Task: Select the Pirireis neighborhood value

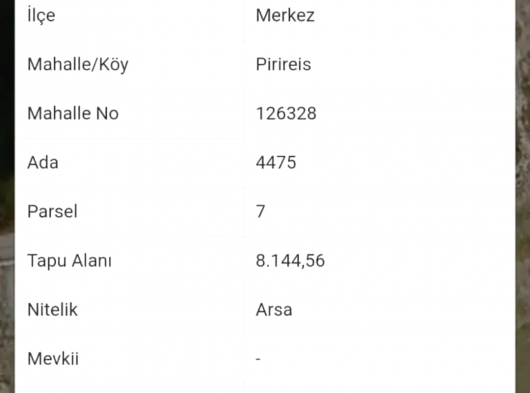Action: point(283,64)
